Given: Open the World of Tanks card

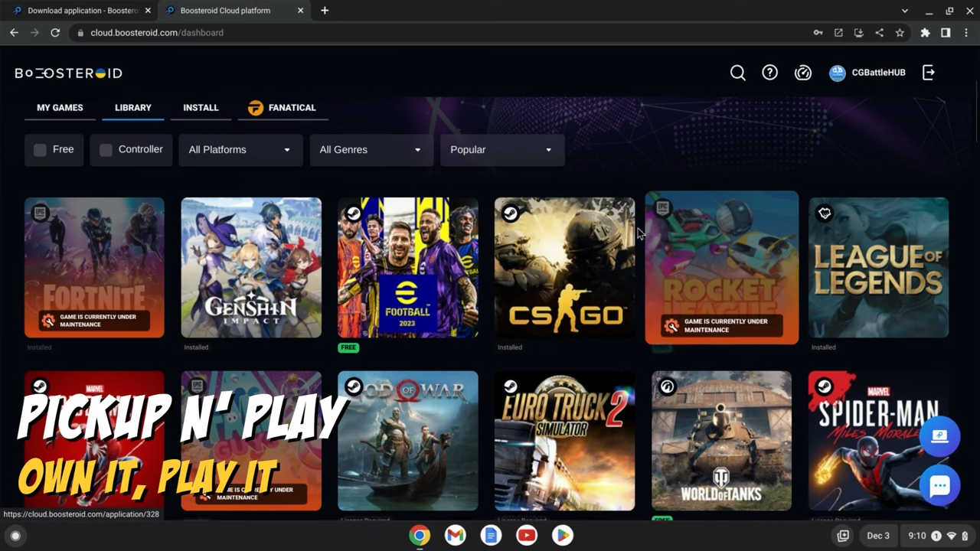Looking at the screenshot, I should (x=721, y=441).
